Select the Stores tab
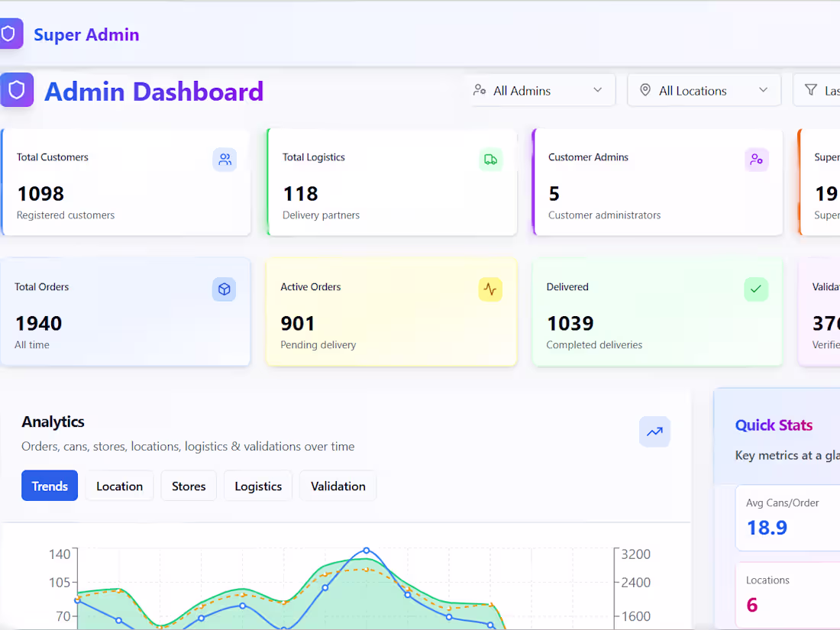The height and width of the screenshot is (630, 840). point(189,486)
